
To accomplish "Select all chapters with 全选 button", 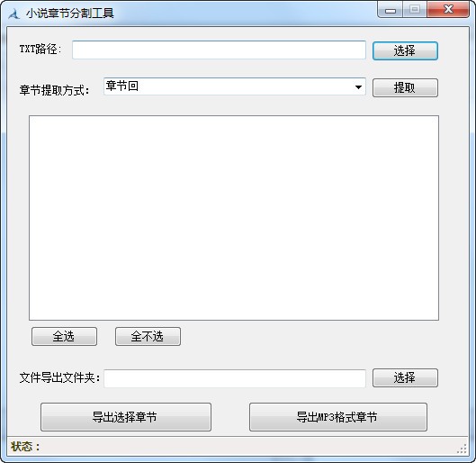I will 65,336.
